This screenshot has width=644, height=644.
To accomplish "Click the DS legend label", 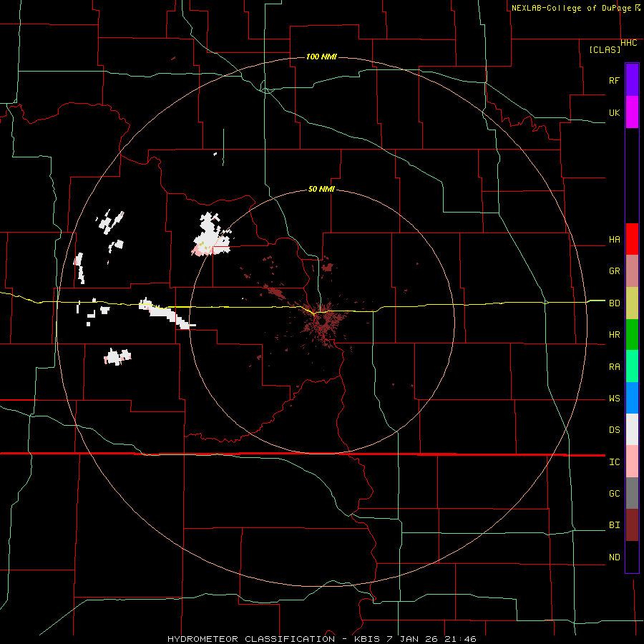I will tap(614, 430).
